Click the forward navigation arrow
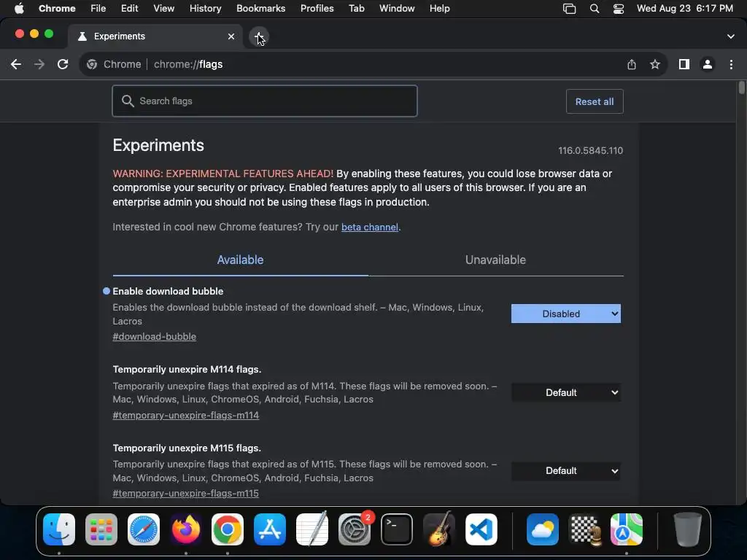The width and height of the screenshot is (747, 560). [39, 64]
